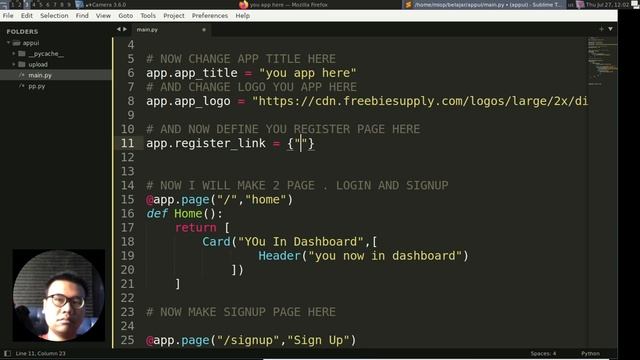
Task: Click @app.page("/signup","Sign Up") line
Action: 251,340
